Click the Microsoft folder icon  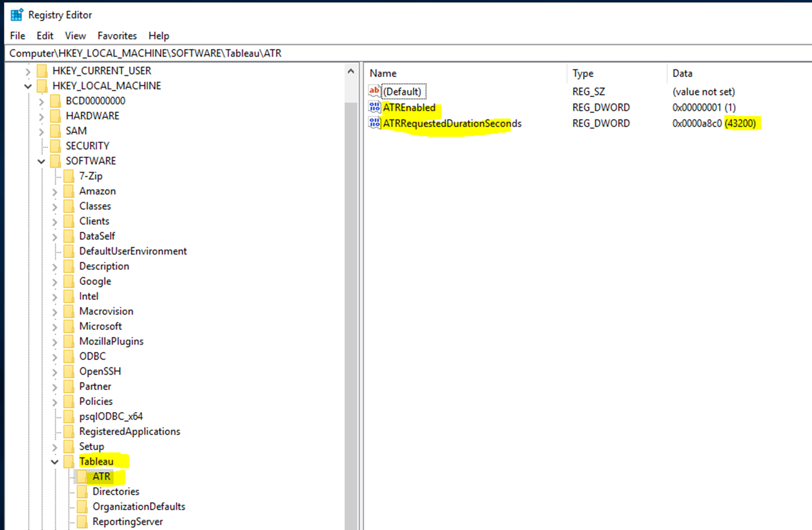pos(70,326)
